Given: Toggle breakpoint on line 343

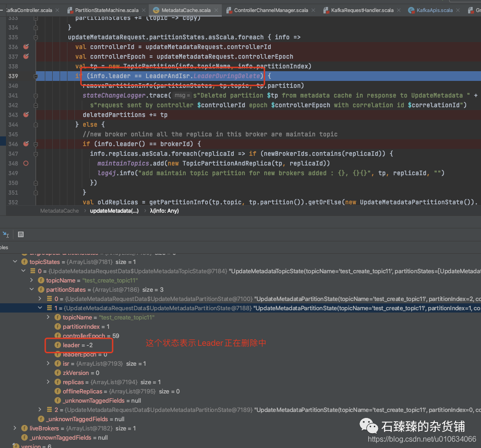Looking at the screenshot, I should tap(26, 115).
